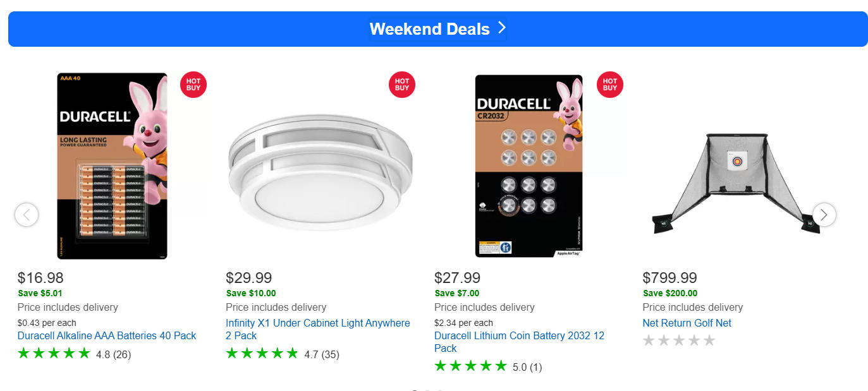The height and width of the screenshot is (391, 868).
Task: Click Hot Buy badge on AAA batteries
Action: (x=193, y=85)
